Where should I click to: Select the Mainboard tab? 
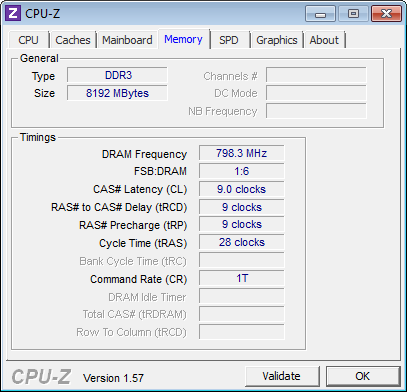click(127, 40)
